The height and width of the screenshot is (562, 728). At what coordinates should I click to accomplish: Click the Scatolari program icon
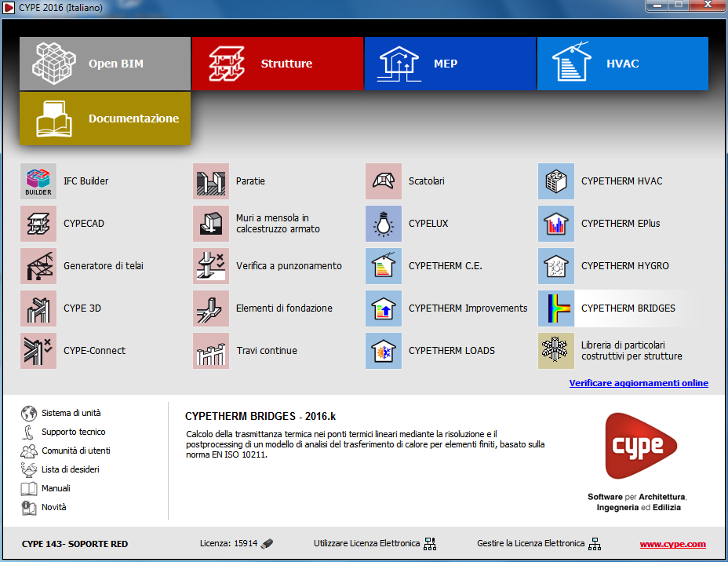point(384,181)
